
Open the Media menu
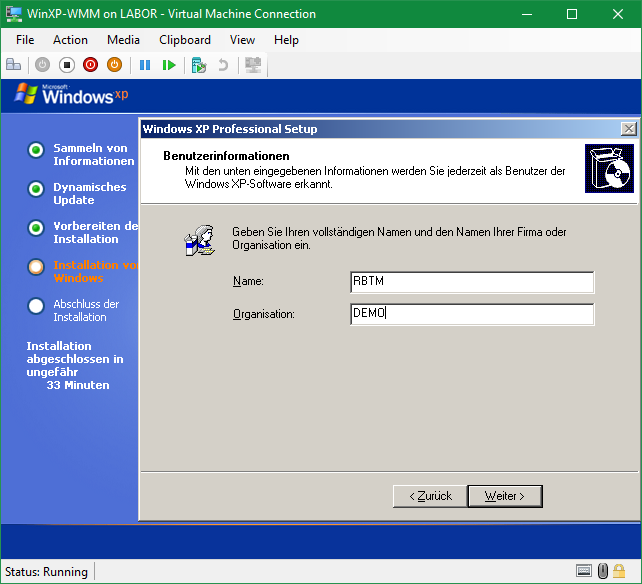click(123, 40)
